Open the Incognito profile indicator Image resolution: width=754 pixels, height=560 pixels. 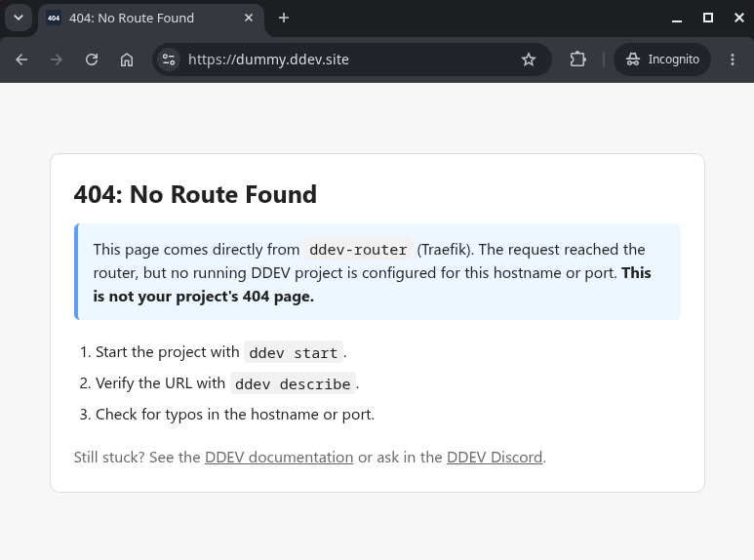pyautogui.click(x=662, y=60)
